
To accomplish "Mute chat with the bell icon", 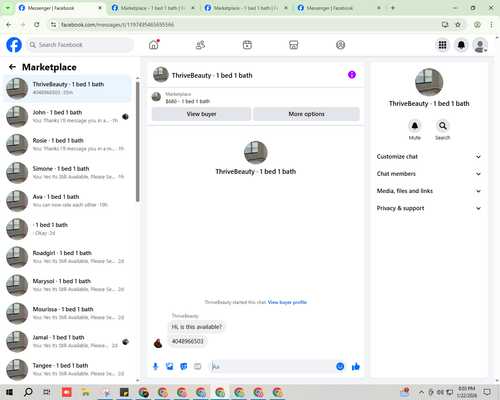I will (415, 126).
